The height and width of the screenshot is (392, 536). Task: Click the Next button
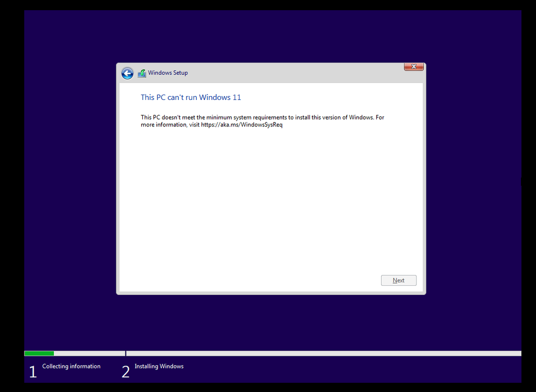tap(399, 280)
